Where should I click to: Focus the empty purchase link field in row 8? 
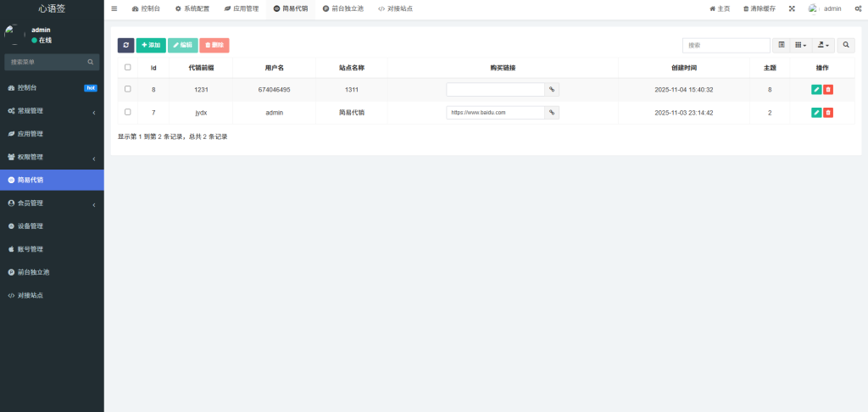(495, 90)
